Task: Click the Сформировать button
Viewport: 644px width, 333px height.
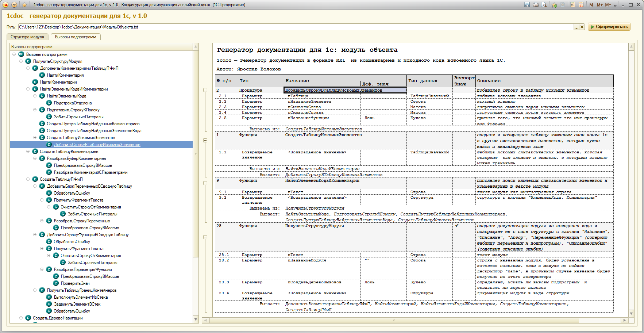Action: tap(609, 27)
